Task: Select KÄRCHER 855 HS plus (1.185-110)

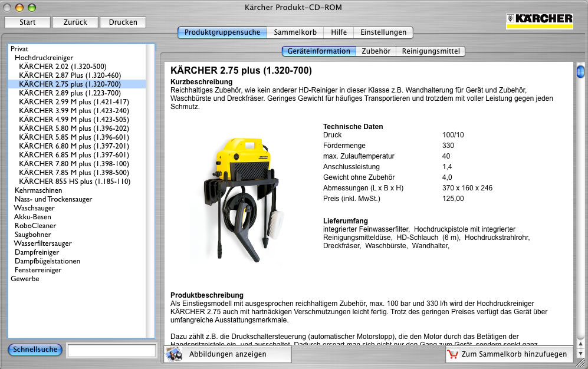Action: 75,182
